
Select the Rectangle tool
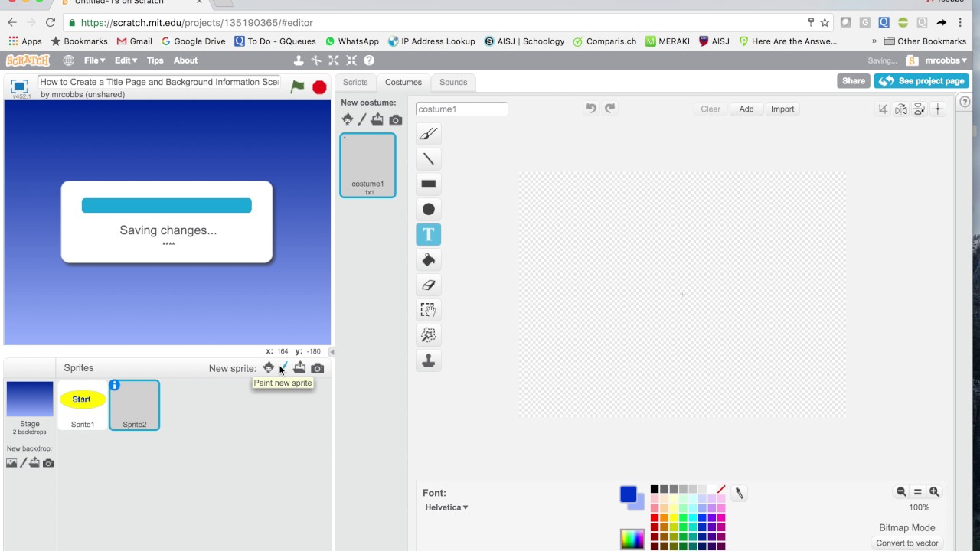[x=429, y=184]
